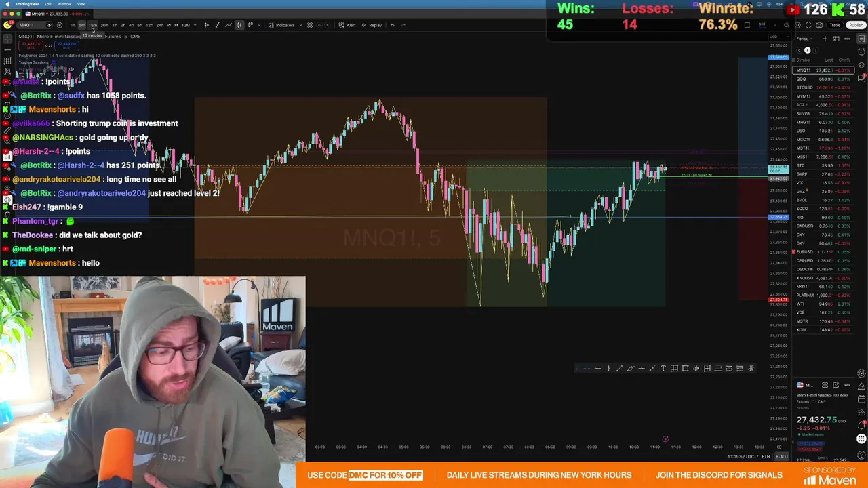Open the Indicators dialog

[x=281, y=25]
